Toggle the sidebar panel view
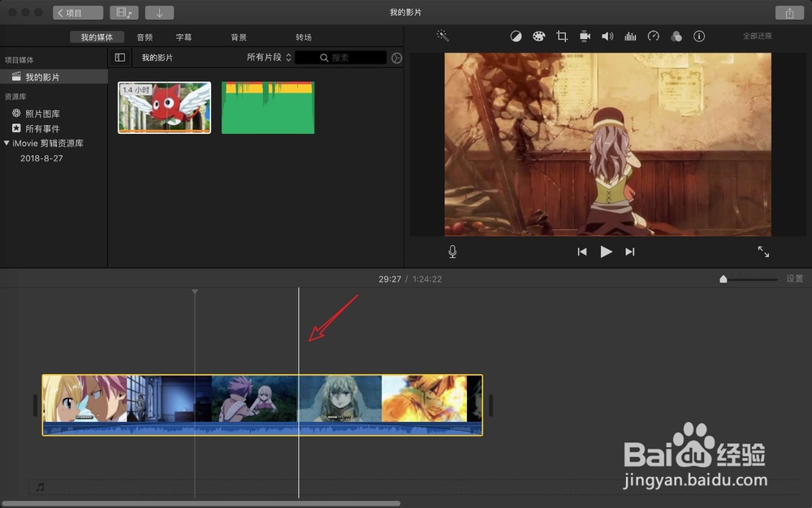812x508 pixels. pos(119,57)
